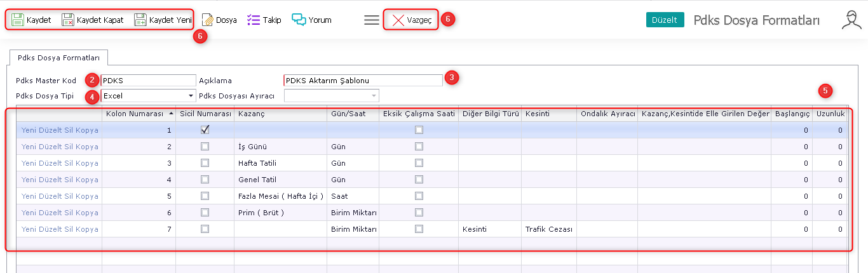
Task: Cancel editing with the Vazgeç icon
Action: click(398, 20)
